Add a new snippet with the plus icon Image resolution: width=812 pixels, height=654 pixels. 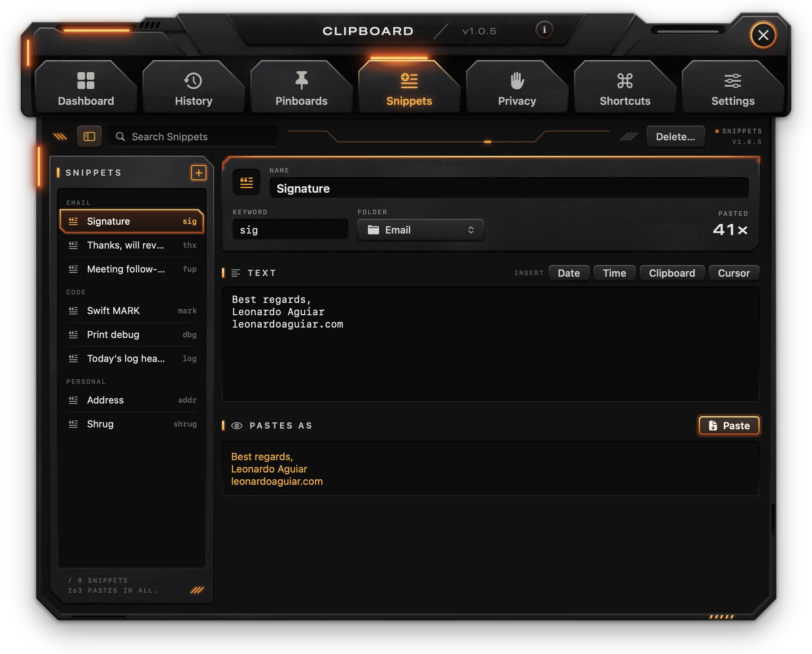(198, 173)
